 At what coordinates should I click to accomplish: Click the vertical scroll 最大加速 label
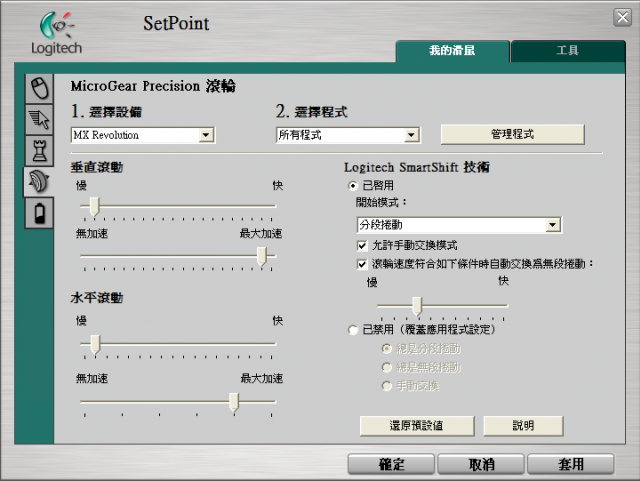click(x=261, y=234)
